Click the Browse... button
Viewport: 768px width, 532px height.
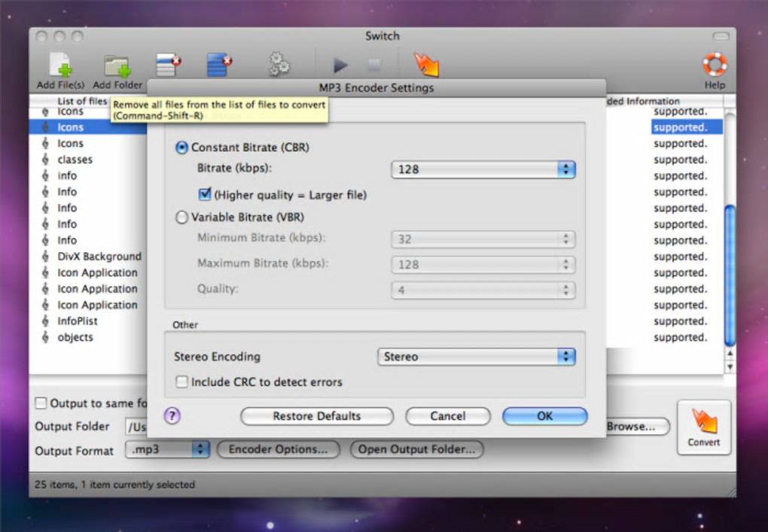click(x=637, y=427)
